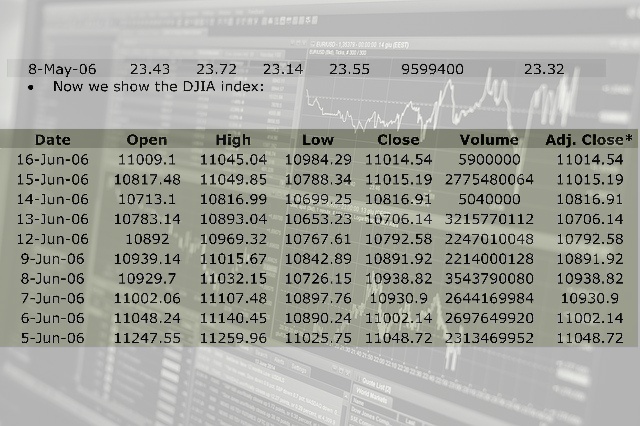640x426 pixels.
Task: Select open value 11247.55
Action: (147, 339)
